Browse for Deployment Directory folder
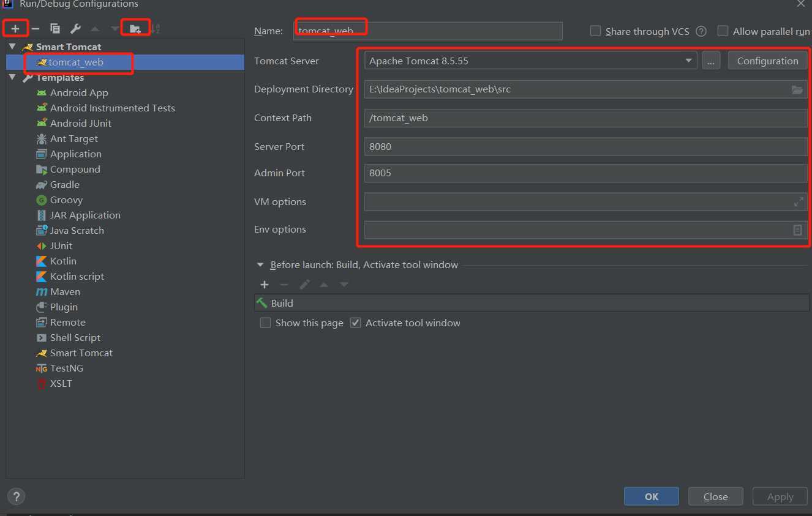 point(797,89)
